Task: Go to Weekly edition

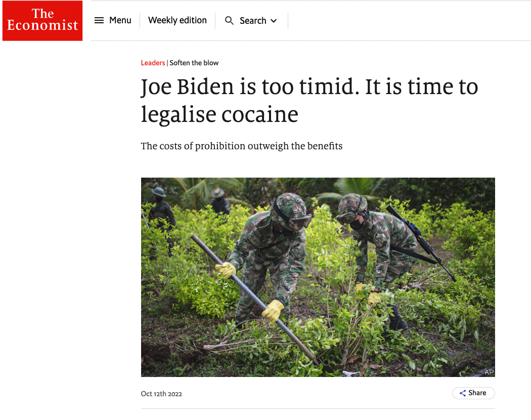Action: point(178,20)
